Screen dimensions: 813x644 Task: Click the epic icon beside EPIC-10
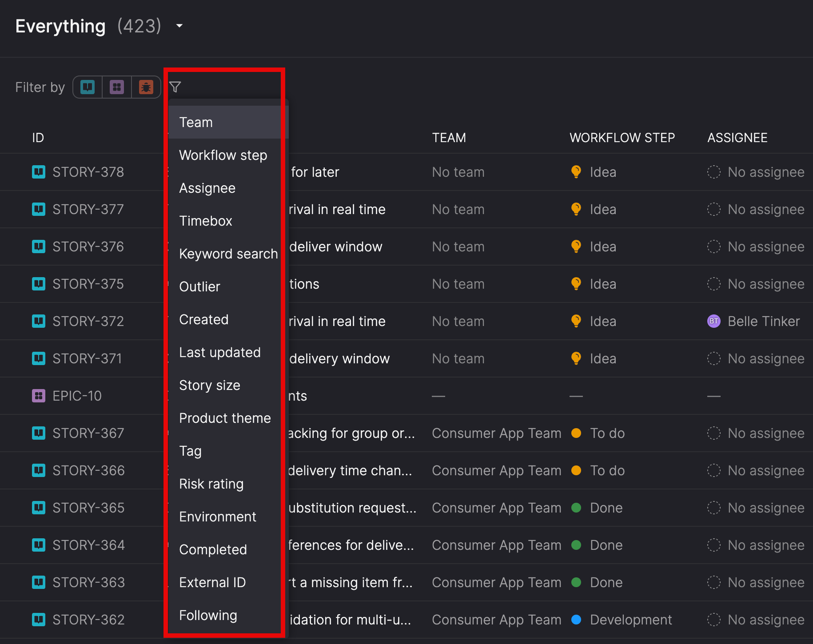pyautogui.click(x=39, y=396)
